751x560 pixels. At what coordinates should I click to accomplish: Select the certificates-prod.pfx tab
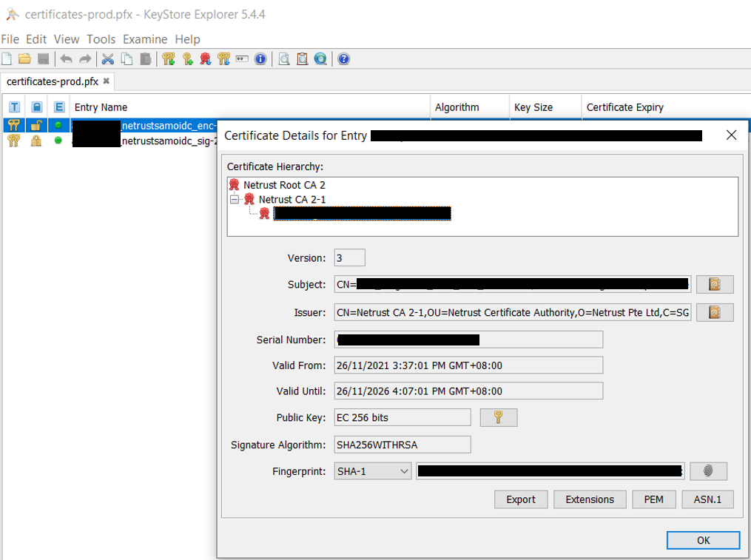click(x=53, y=81)
